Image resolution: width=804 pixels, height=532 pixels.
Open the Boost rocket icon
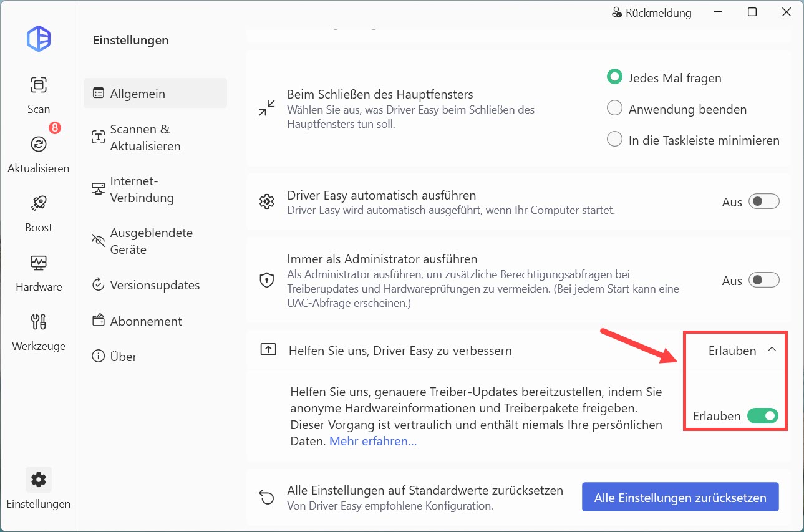pyautogui.click(x=39, y=203)
